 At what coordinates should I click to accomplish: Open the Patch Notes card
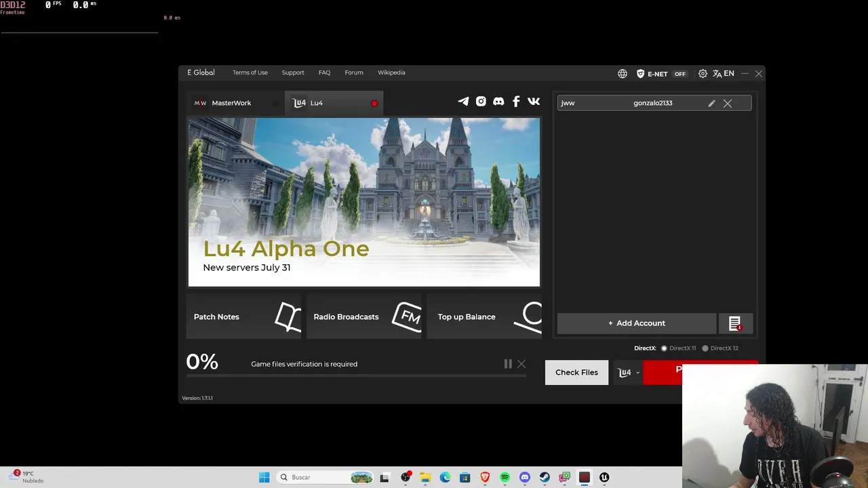tap(244, 317)
